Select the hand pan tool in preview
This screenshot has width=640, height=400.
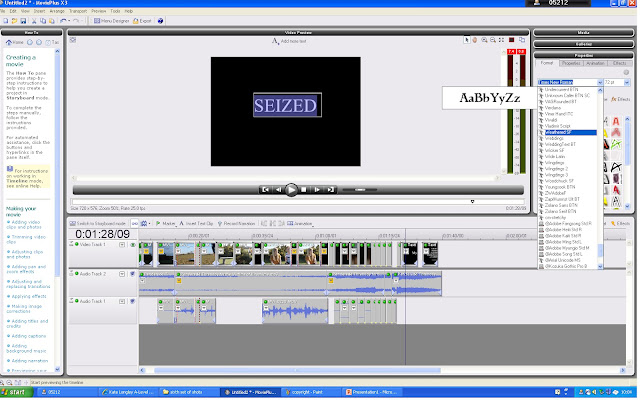click(x=475, y=40)
